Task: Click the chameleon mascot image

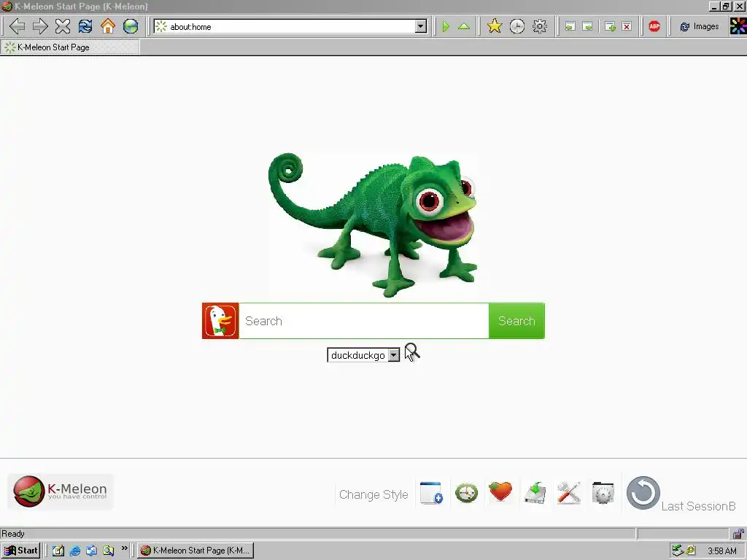Action: [373, 225]
